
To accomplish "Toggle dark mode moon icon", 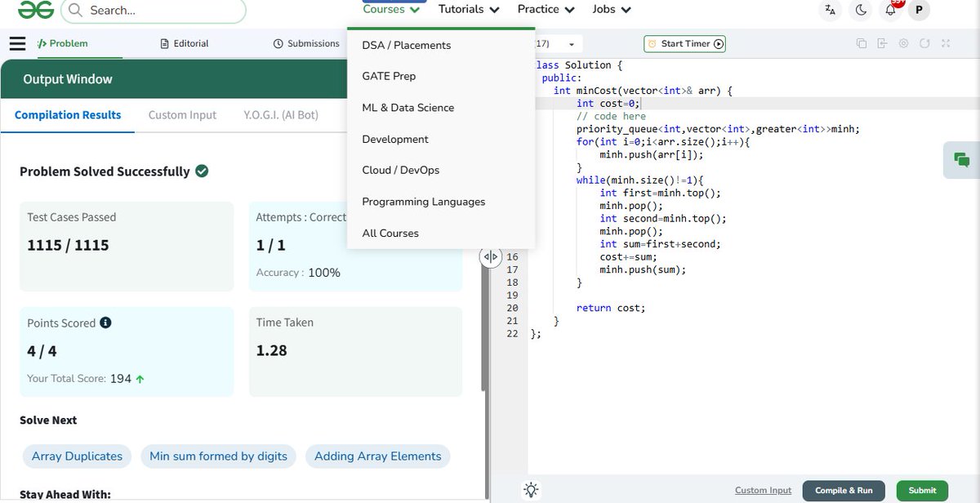I will (861, 10).
